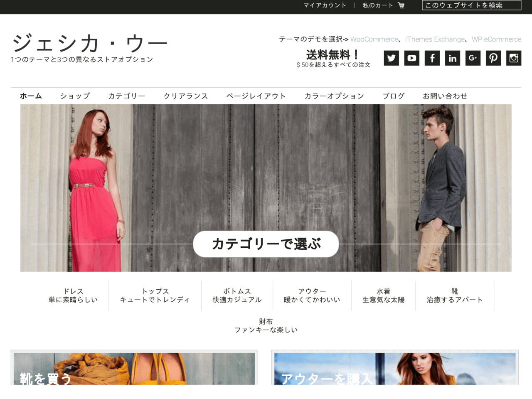
Task: Open the YouTube social icon
Action: coord(411,58)
